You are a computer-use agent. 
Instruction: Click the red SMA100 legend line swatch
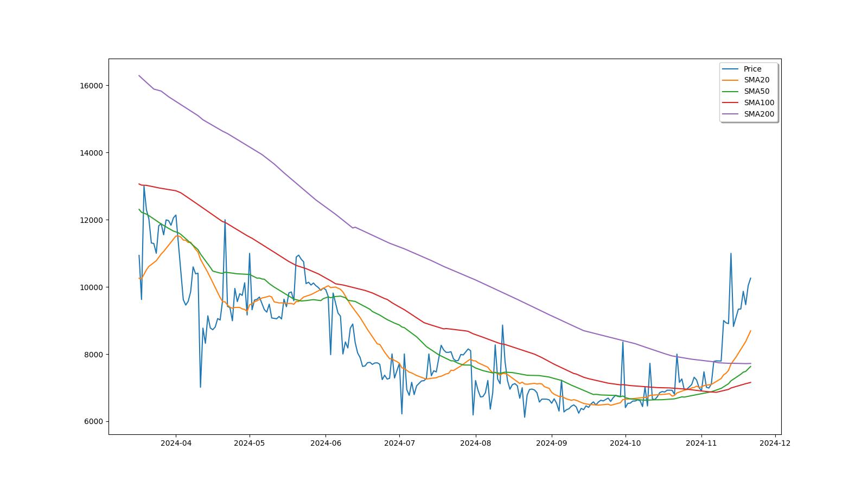(731, 103)
